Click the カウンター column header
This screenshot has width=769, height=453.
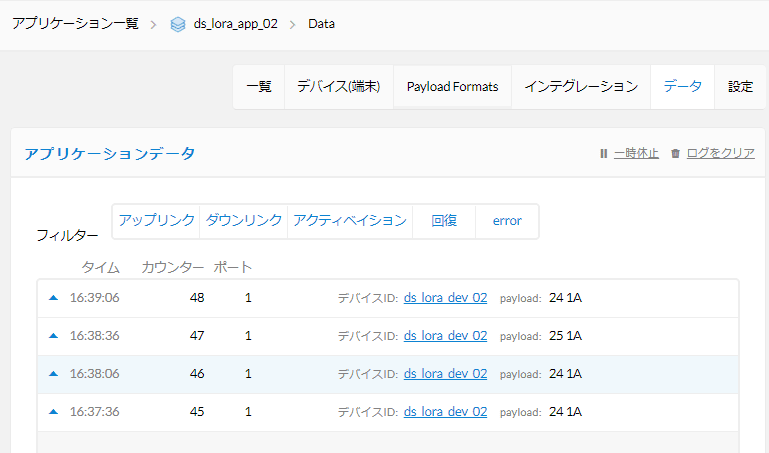point(172,267)
